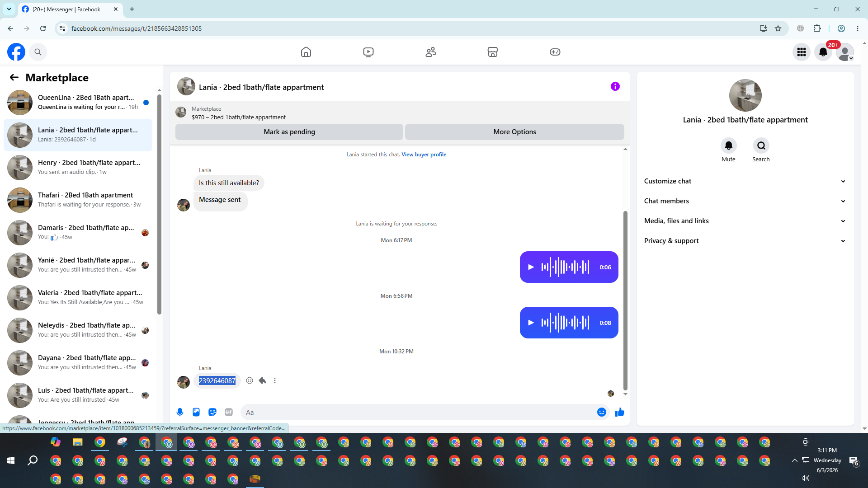Open QueenLina 2Bed 1Bath conversation
The width and height of the screenshot is (868, 488).
(x=78, y=103)
